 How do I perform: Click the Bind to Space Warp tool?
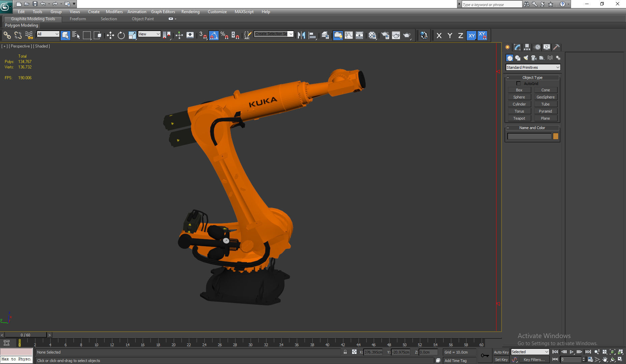(29, 35)
